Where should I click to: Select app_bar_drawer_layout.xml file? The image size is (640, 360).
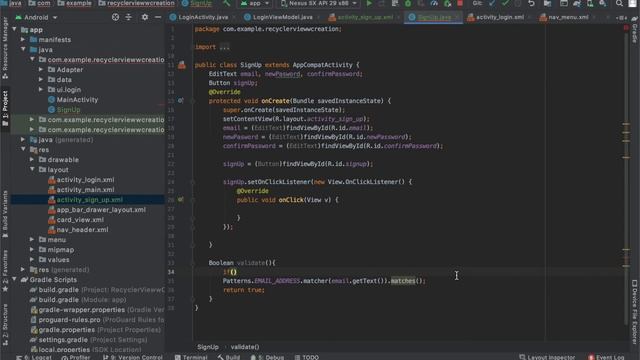point(101,209)
